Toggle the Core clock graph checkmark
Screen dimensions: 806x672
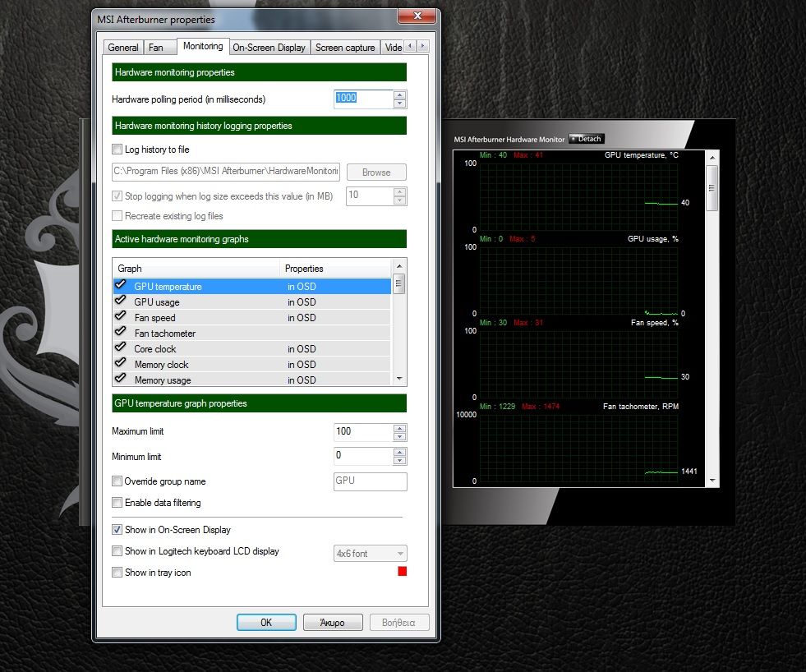[x=121, y=348]
